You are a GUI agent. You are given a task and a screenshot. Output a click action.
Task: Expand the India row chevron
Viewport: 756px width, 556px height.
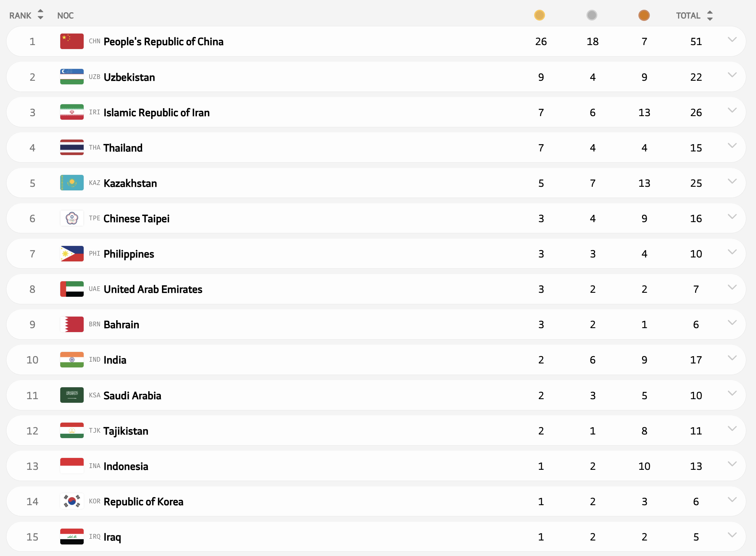732,358
